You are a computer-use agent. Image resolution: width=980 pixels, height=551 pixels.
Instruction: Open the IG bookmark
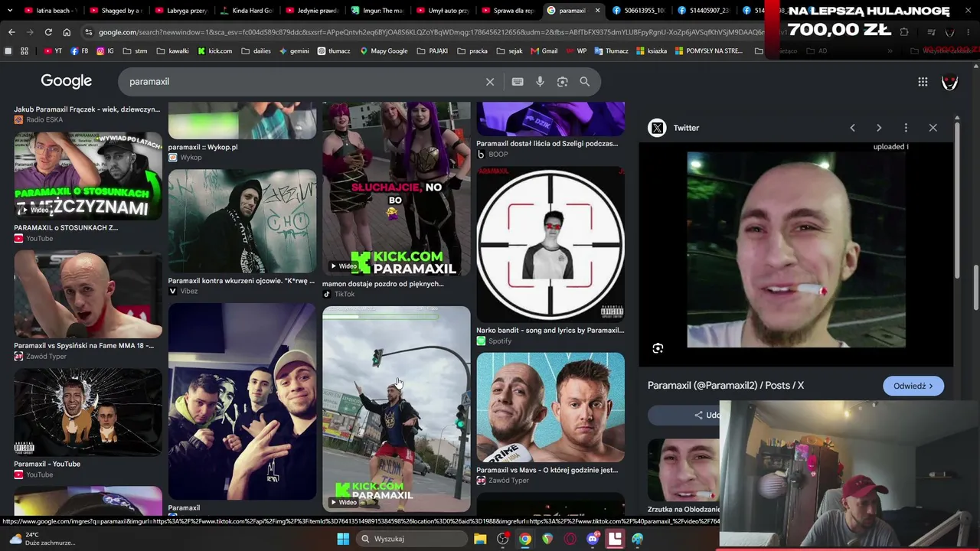105,51
